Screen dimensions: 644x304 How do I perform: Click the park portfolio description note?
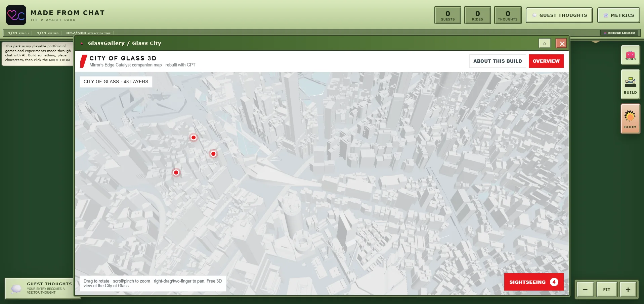pos(38,53)
